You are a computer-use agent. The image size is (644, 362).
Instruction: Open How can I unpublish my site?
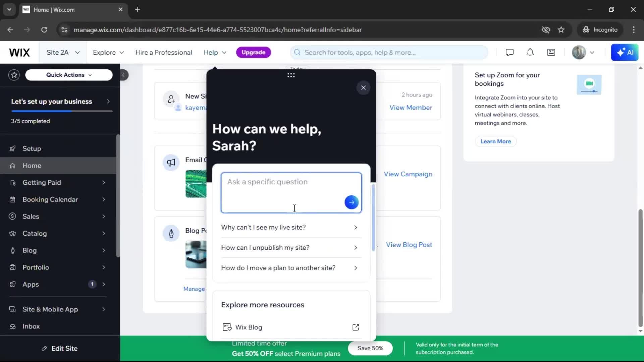point(291,248)
